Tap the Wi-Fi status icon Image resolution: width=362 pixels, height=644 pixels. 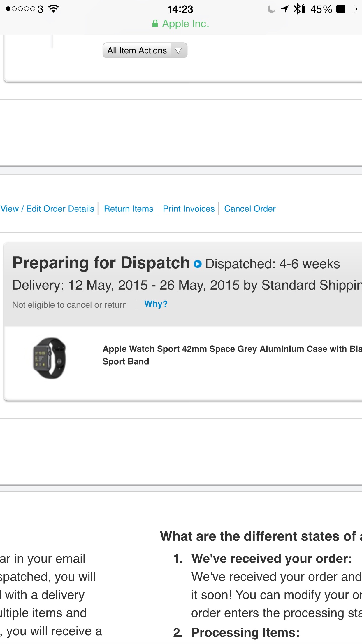(54, 9)
